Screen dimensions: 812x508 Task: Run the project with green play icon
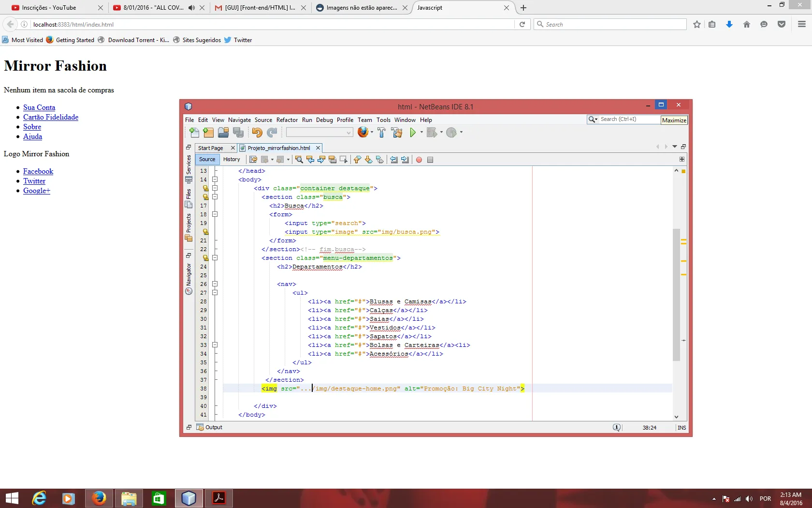tap(413, 133)
